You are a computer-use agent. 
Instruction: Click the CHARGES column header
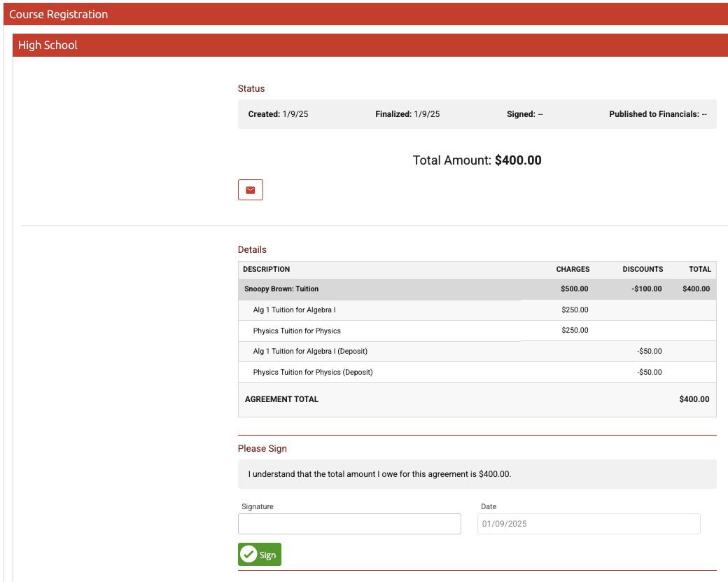pyautogui.click(x=573, y=270)
